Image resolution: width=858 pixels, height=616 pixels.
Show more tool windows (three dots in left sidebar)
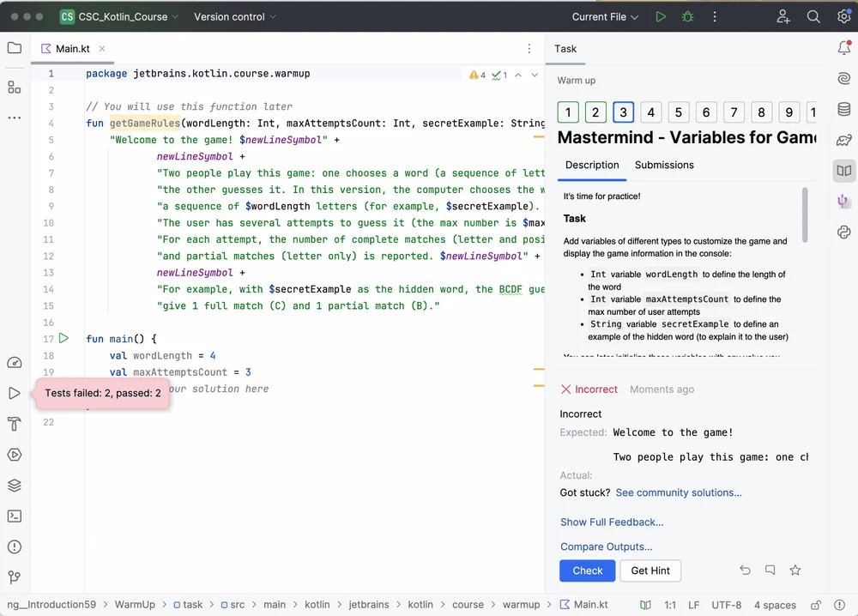point(15,118)
